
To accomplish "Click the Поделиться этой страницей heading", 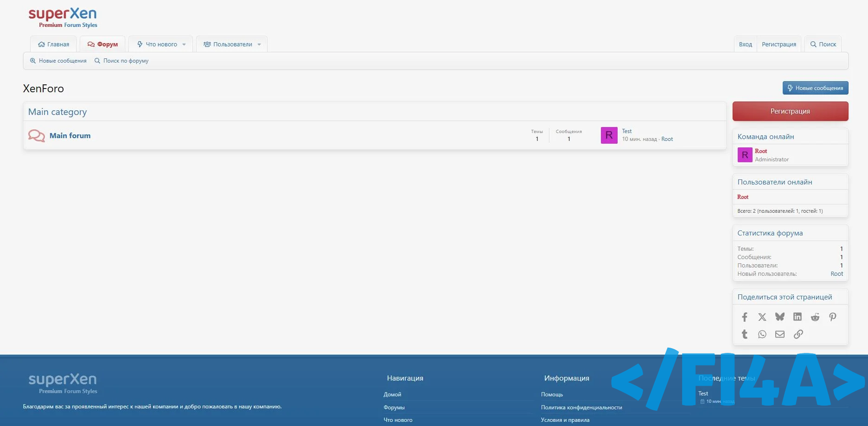I will pos(785,297).
